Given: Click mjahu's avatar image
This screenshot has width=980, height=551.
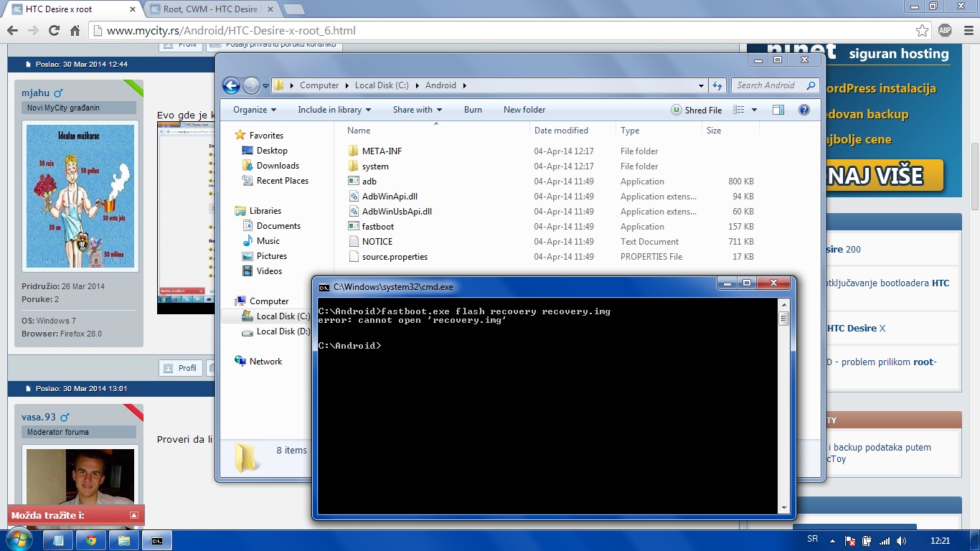Looking at the screenshot, I should 80,197.
